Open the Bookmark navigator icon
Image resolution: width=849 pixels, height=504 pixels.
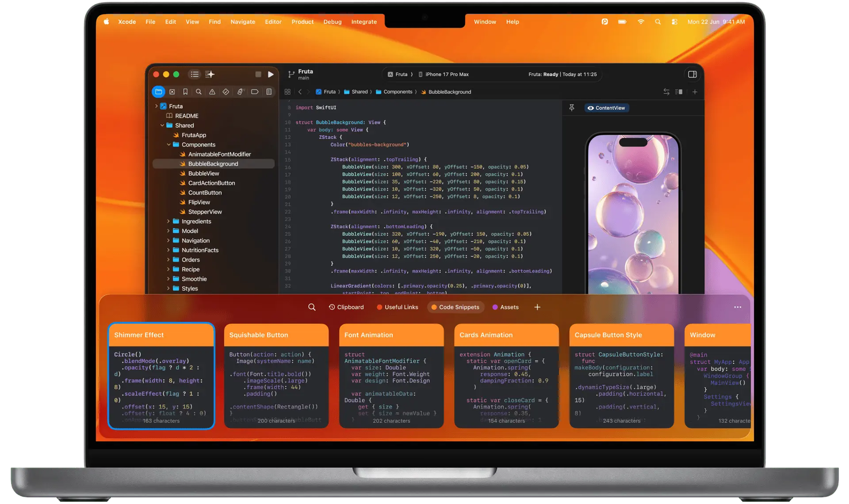point(185,92)
